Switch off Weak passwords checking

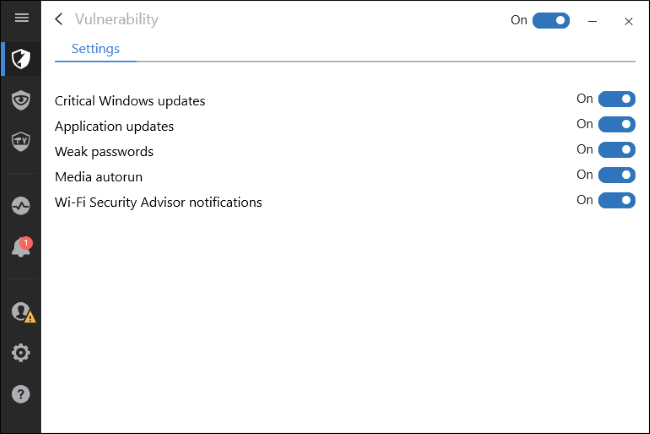(616, 150)
